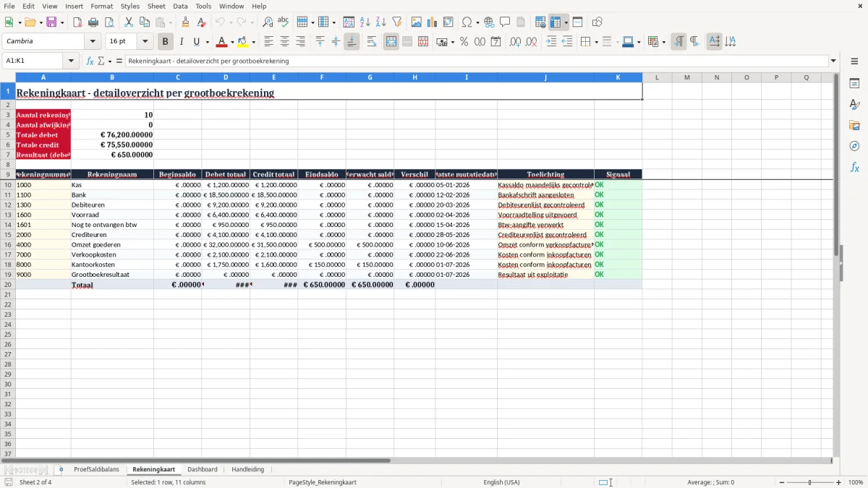The height and width of the screenshot is (488, 868).
Task: Open the background color dropdown arrow
Action: pyautogui.click(x=253, y=42)
